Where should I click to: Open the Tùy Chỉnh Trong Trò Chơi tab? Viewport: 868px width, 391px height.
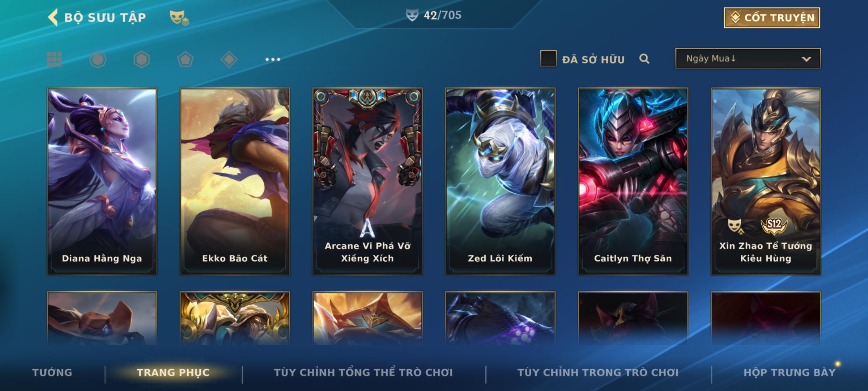tap(598, 372)
